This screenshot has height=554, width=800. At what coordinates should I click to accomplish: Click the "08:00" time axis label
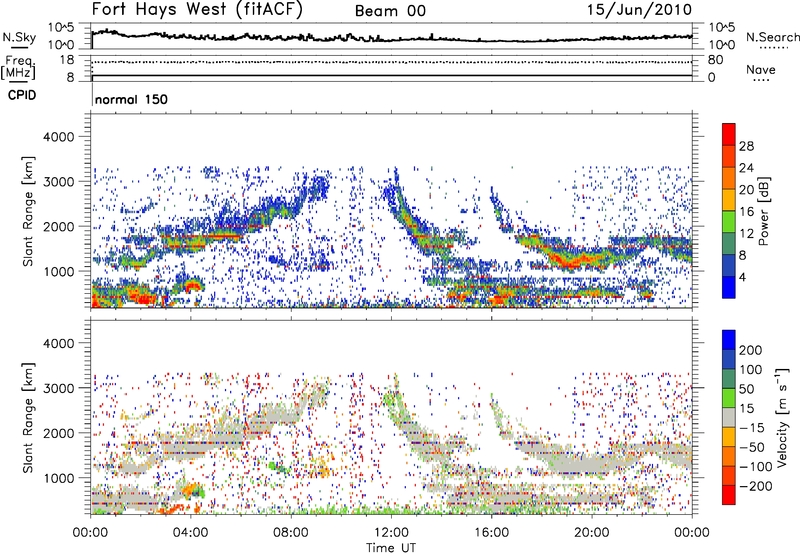click(291, 533)
